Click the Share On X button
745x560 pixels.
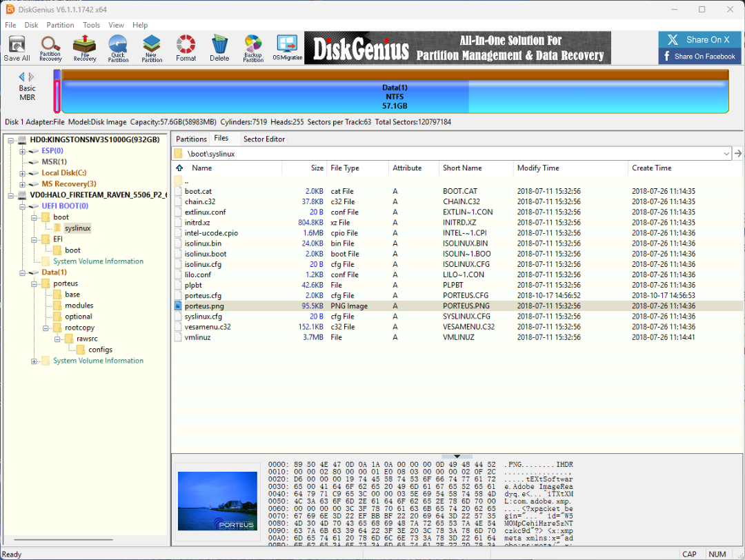699,40
